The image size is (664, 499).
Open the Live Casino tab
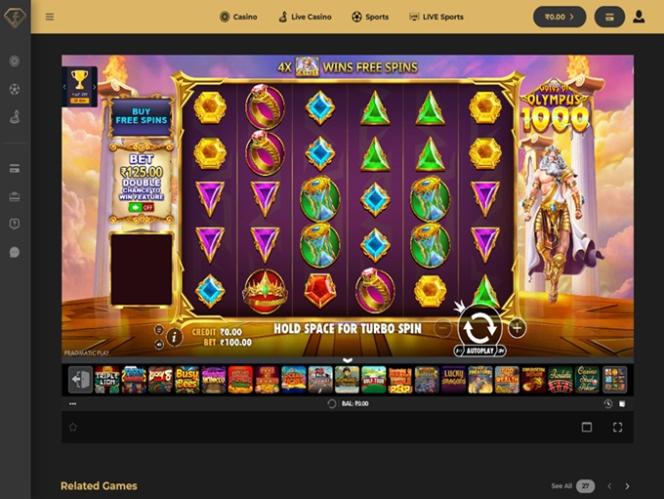click(x=305, y=17)
